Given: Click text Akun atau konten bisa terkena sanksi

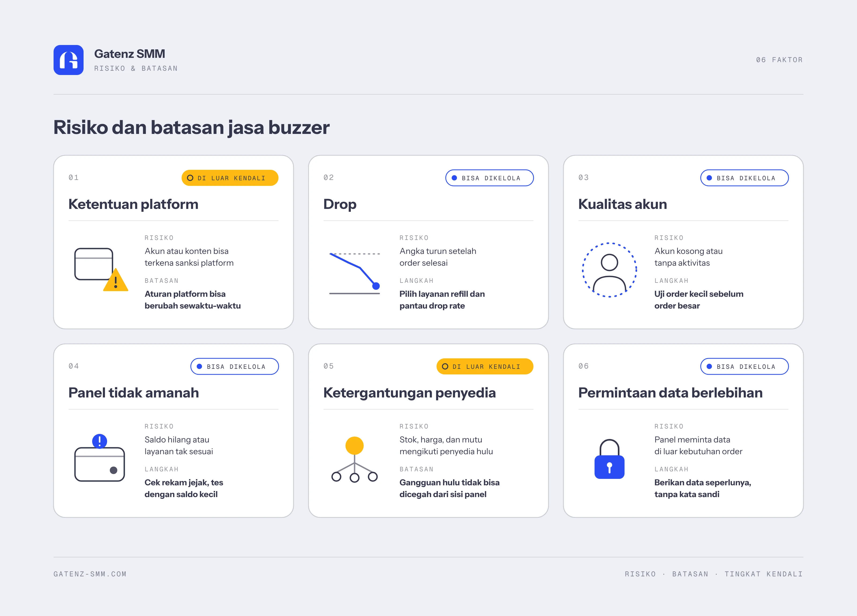Looking at the screenshot, I should 189,257.
